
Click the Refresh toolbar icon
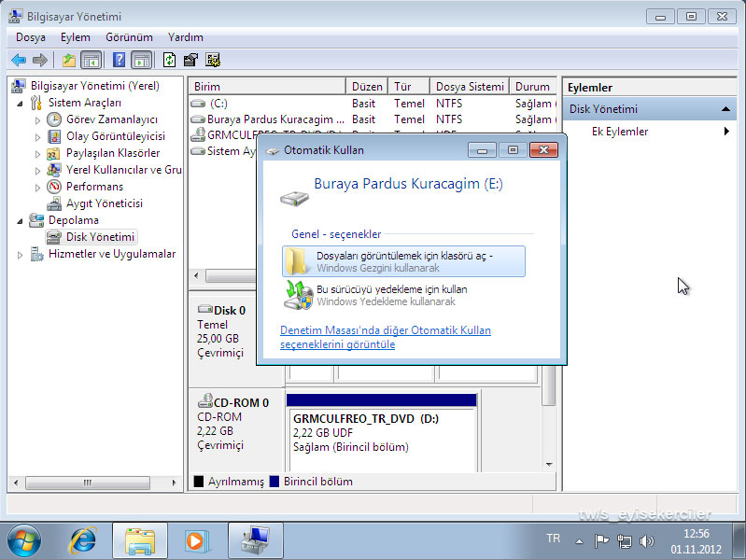click(x=169, y=60)
